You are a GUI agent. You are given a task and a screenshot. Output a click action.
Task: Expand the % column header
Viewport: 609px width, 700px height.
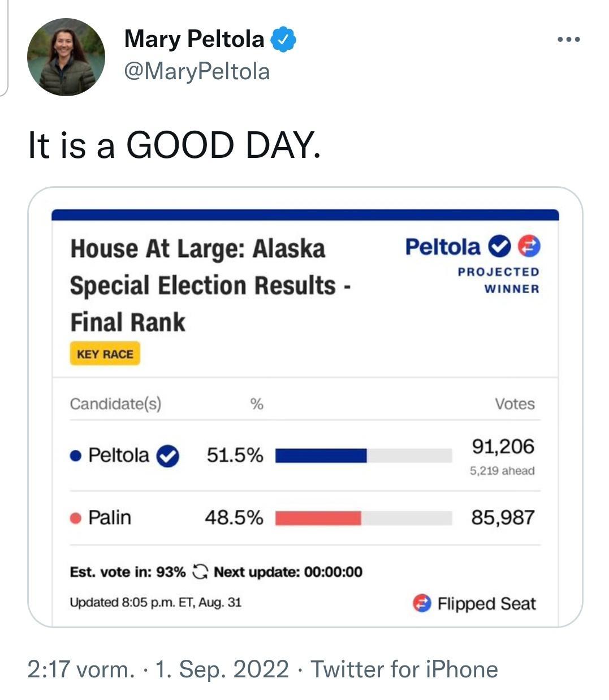[257, 404]
